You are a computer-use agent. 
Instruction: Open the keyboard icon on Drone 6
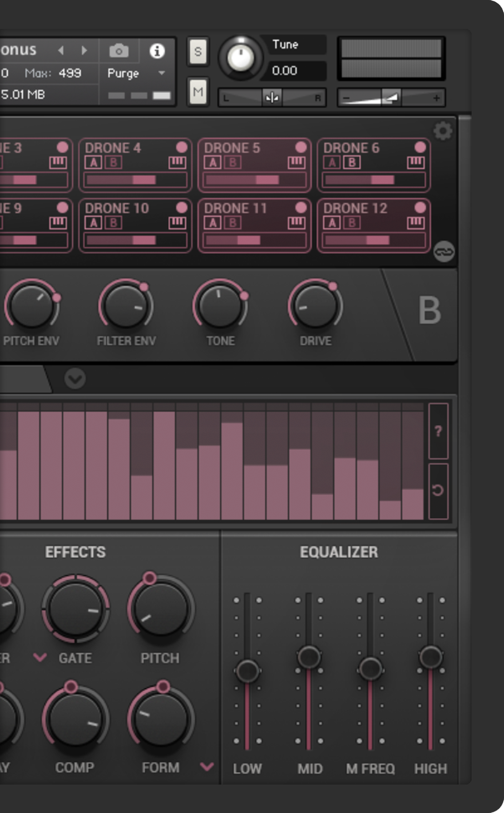click(416, 163)
